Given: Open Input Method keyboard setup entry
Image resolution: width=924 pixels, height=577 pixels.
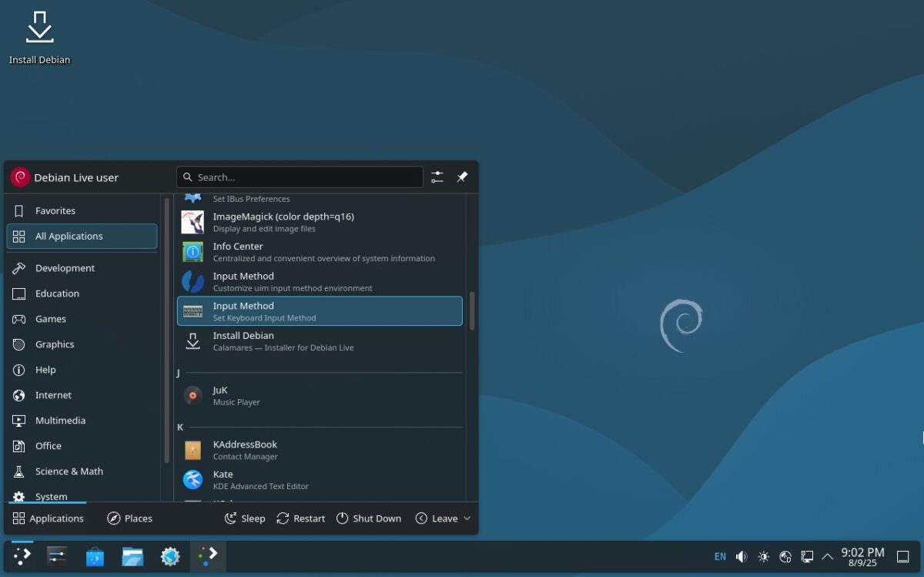Looking at the screenshot, I should (320, 311).
